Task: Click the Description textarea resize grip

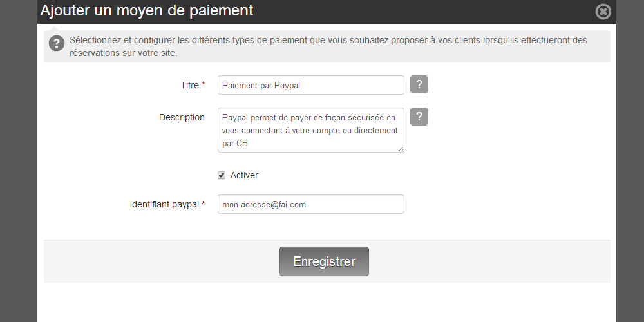Action: (401, 149)
